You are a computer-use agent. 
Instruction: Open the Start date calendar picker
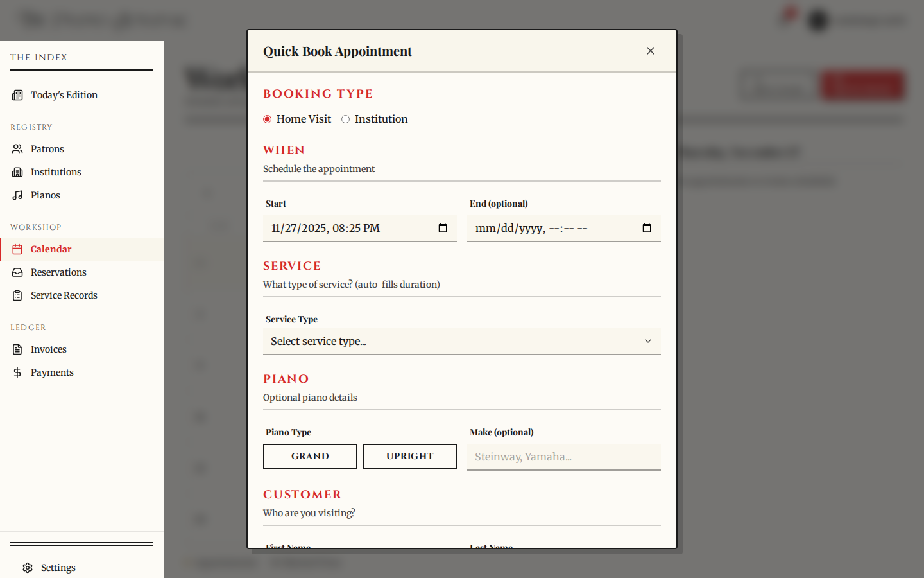pos(442,227)
